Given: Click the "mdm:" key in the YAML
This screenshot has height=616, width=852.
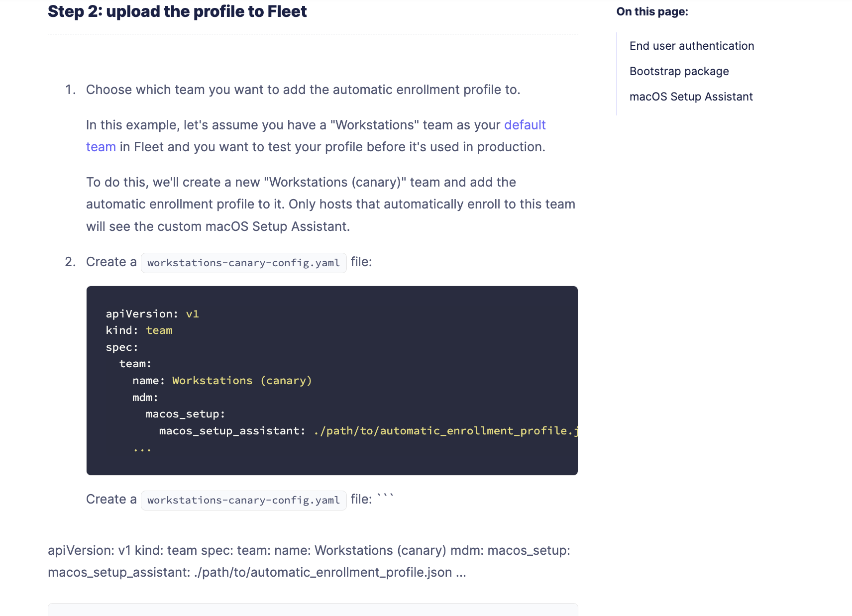Looking at the screenshot, I should (x=145, y=397).
